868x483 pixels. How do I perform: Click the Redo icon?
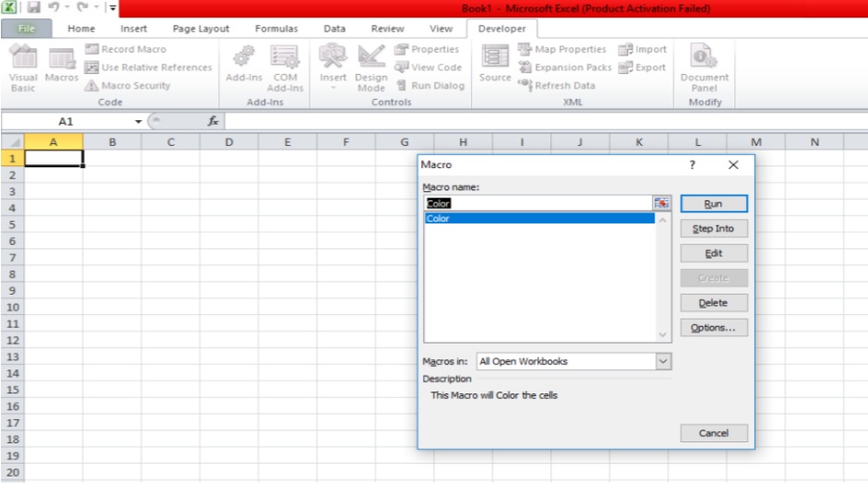82,7
